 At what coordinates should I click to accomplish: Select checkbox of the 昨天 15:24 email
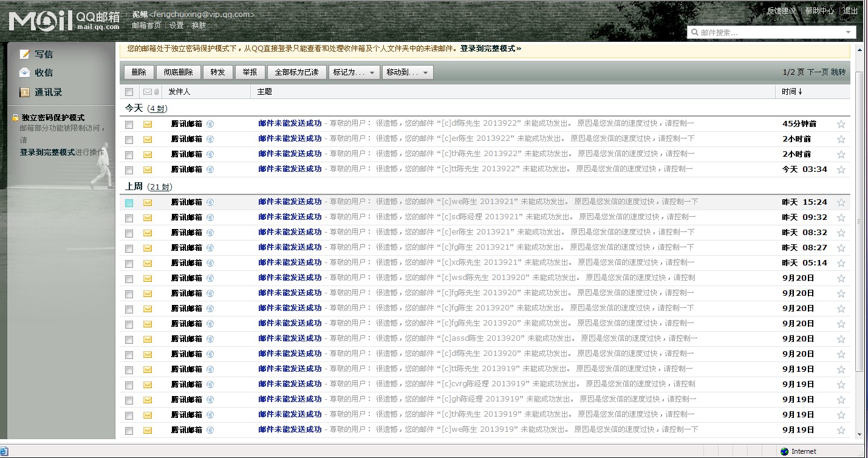[129, 203]
